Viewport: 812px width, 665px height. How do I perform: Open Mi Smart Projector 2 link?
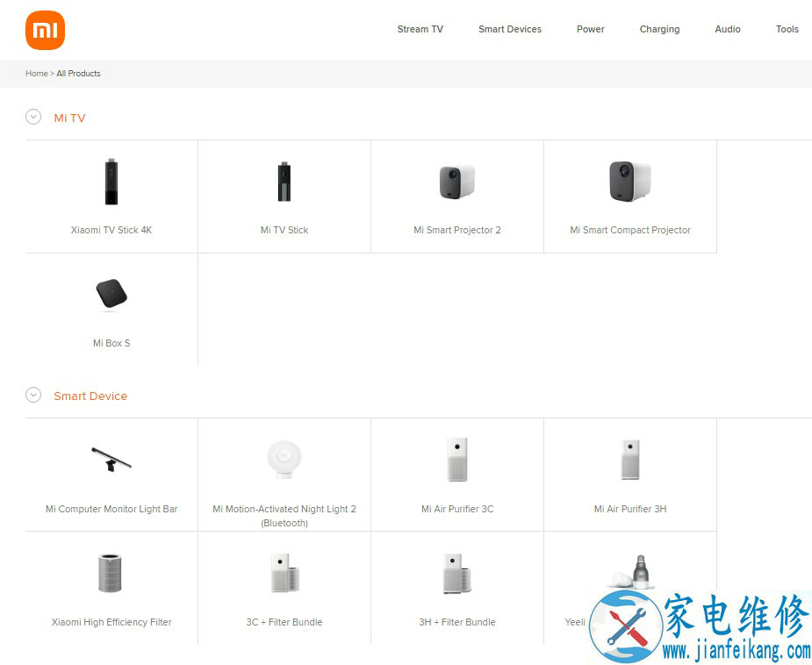coord(457,230)
